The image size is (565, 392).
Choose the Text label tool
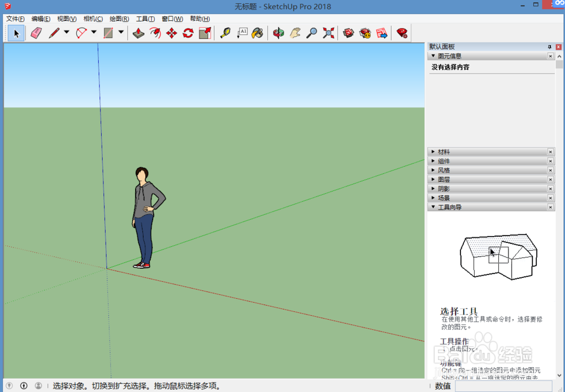click(242, 33)
